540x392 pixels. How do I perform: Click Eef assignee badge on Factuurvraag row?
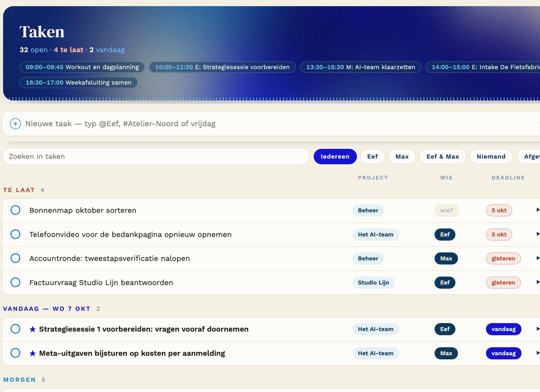point(445,283)
